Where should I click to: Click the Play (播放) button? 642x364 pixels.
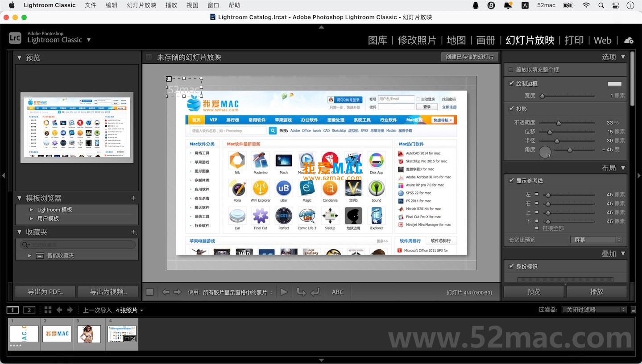[596, 292]
